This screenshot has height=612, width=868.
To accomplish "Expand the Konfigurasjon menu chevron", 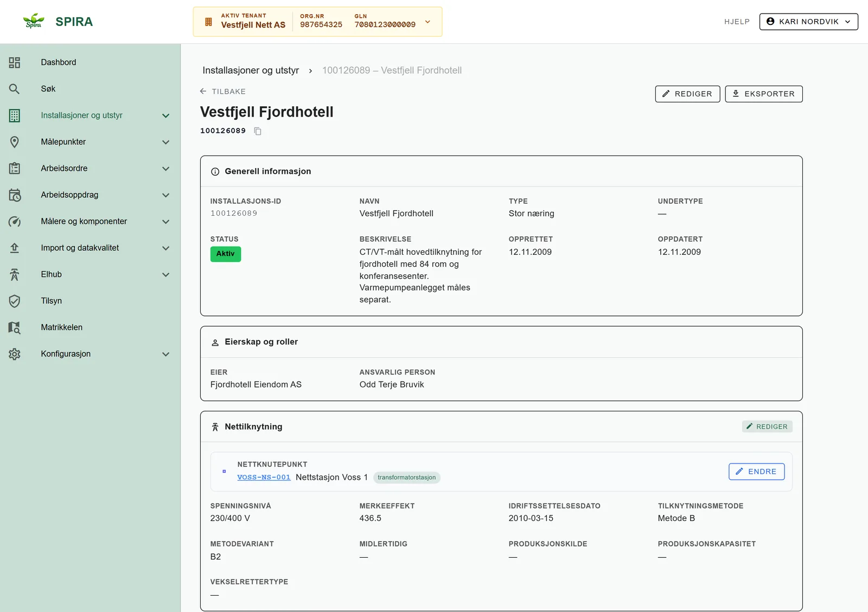I will 166,354.
